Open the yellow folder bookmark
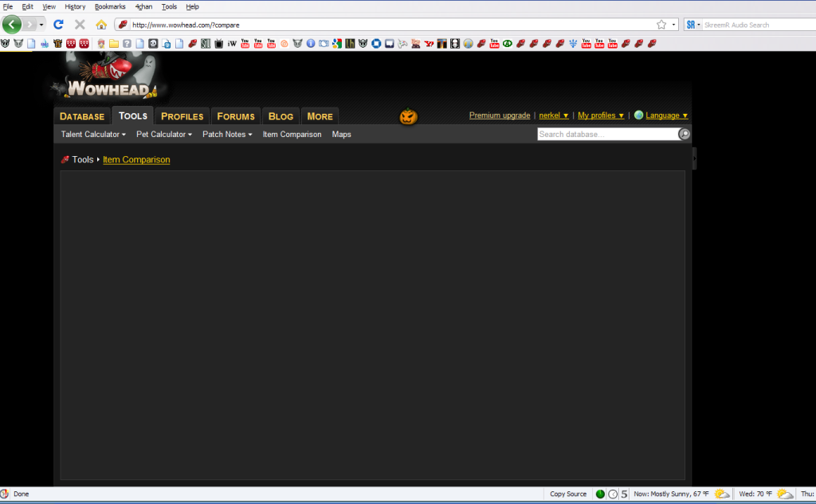The image size is (816, 504). pos(113,44)
